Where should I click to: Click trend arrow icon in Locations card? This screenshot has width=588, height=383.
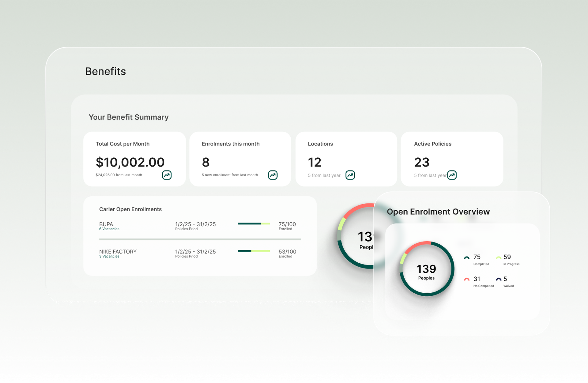(x=350, y=175)
